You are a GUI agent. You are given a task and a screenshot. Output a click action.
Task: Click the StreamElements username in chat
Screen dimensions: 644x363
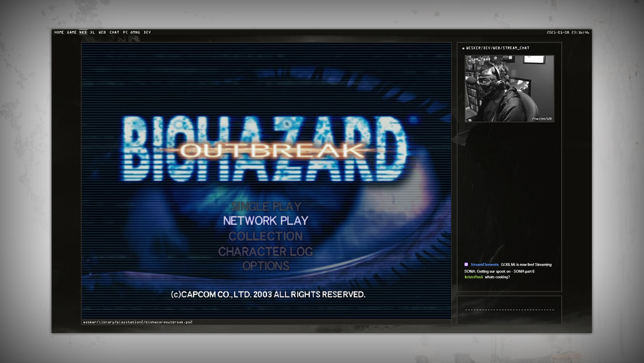[484, 264]
